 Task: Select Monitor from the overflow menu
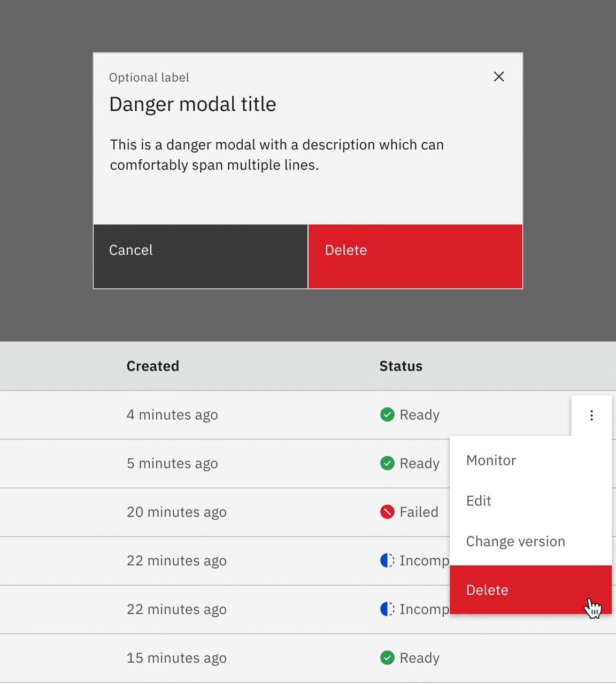coord(490,460)
